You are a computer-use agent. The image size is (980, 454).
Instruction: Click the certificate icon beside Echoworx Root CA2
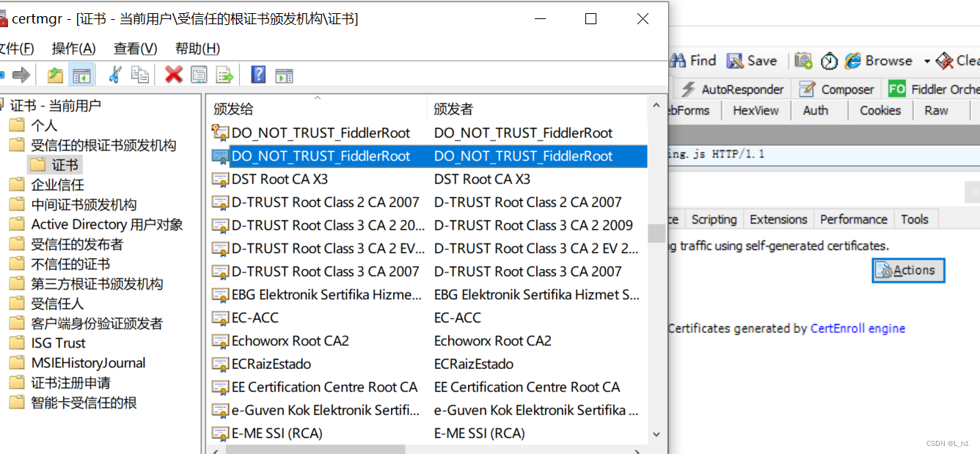pos(219,341)
